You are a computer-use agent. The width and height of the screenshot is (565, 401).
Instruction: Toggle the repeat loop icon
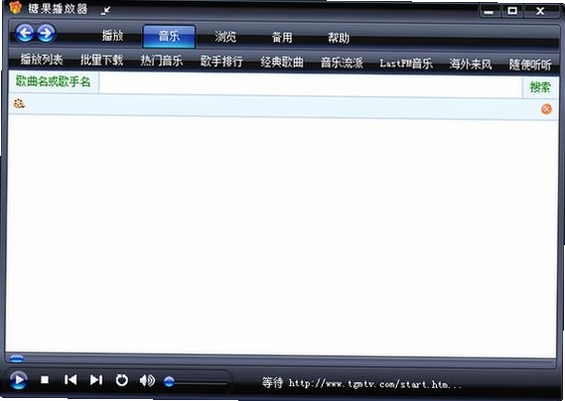122,380
